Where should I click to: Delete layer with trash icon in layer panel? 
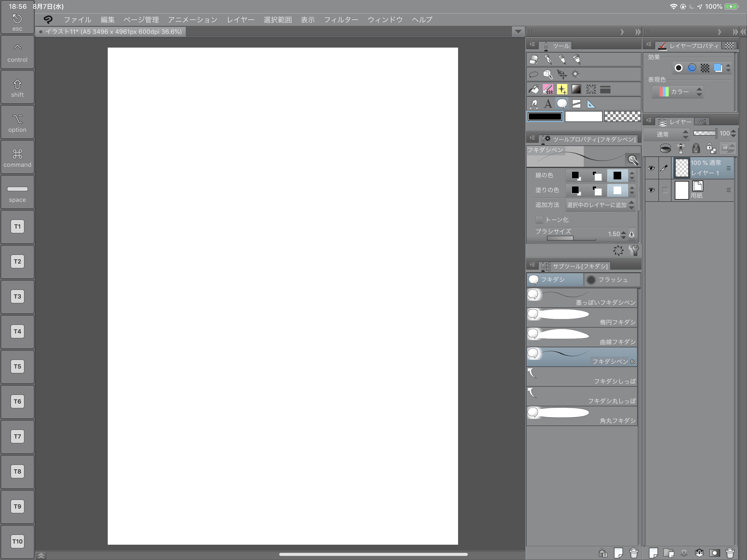730,553
